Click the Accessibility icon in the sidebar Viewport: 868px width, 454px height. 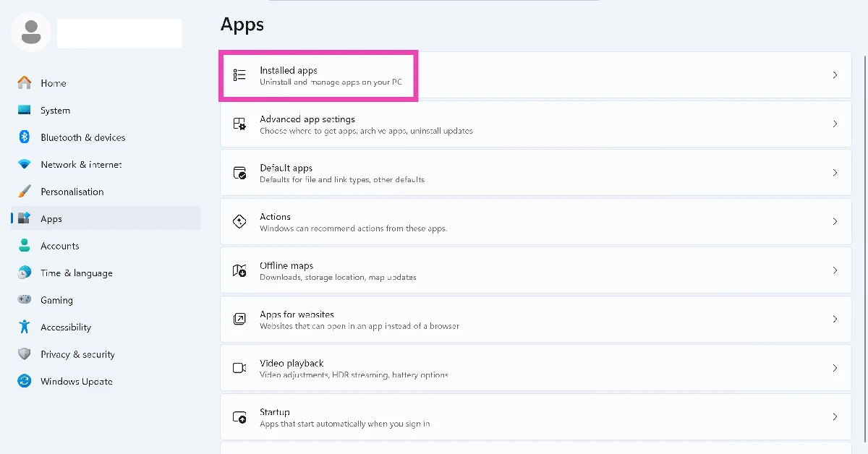pos(25,327)
